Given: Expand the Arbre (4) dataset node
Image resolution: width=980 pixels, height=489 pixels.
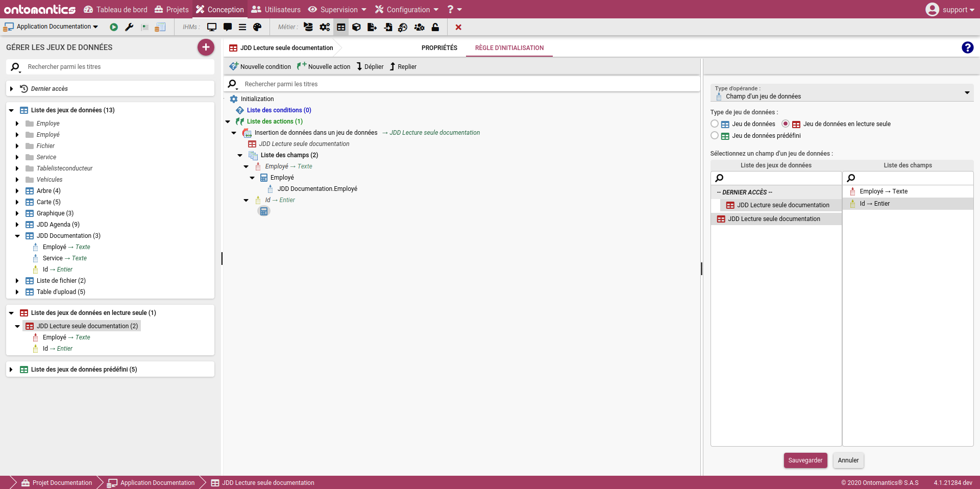Looking at the screenshot, I should click(x=17, y=191).
